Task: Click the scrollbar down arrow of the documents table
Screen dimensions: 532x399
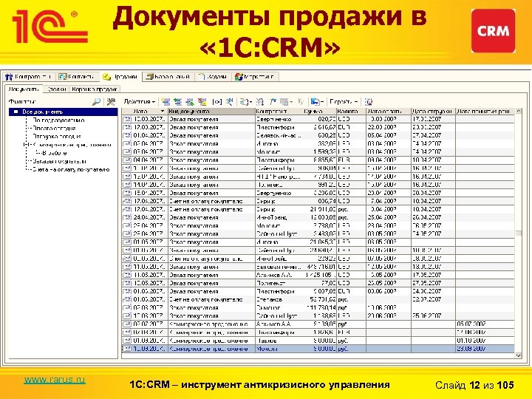Action: (x=518, y=355)
